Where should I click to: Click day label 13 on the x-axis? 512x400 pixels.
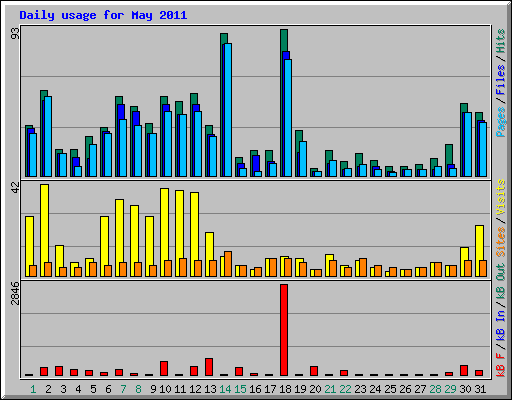[210, 389]
